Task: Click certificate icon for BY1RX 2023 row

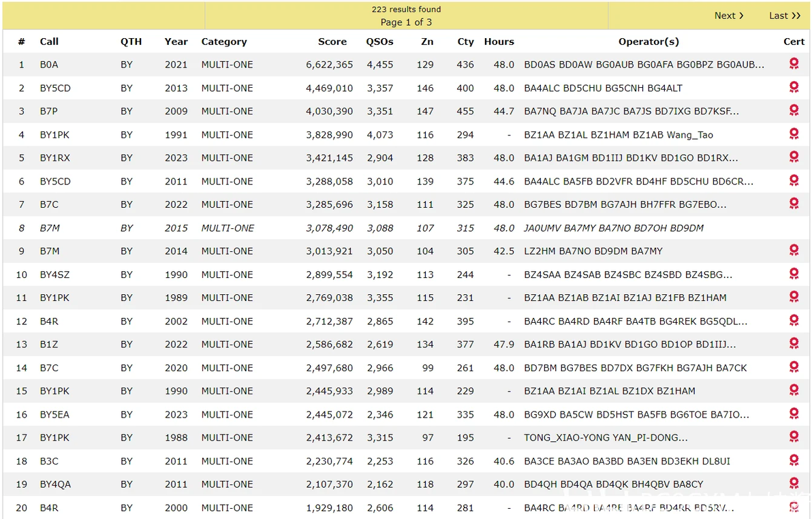Action: 794,157
